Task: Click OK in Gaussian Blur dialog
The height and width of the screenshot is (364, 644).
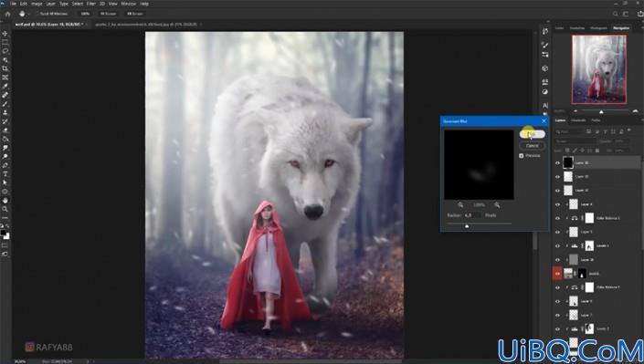Action: (x=533, y=134)
